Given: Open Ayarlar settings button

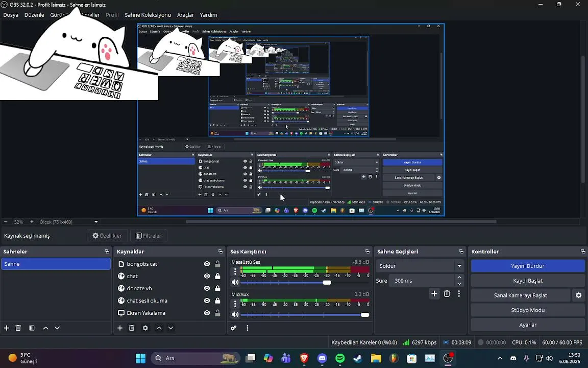Looking at the screenshot, I should [528, 325].
